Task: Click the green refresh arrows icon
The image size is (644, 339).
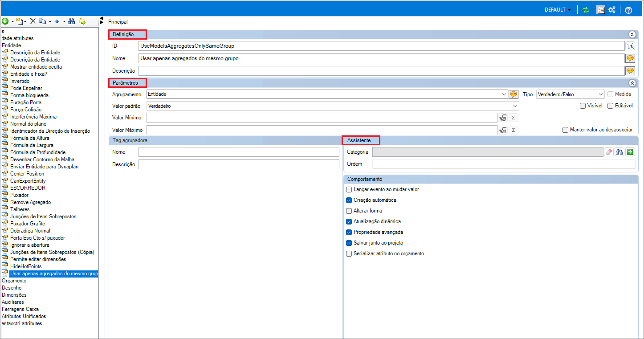Action: click(x=586, y=10)
